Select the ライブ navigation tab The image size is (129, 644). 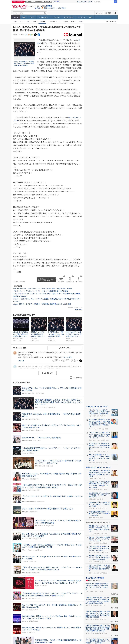coord(32,17)
